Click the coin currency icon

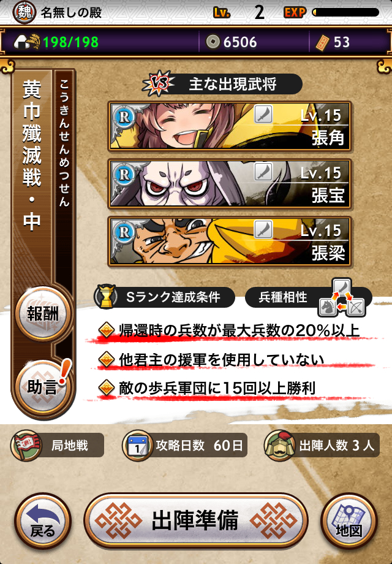click(213, 42)
